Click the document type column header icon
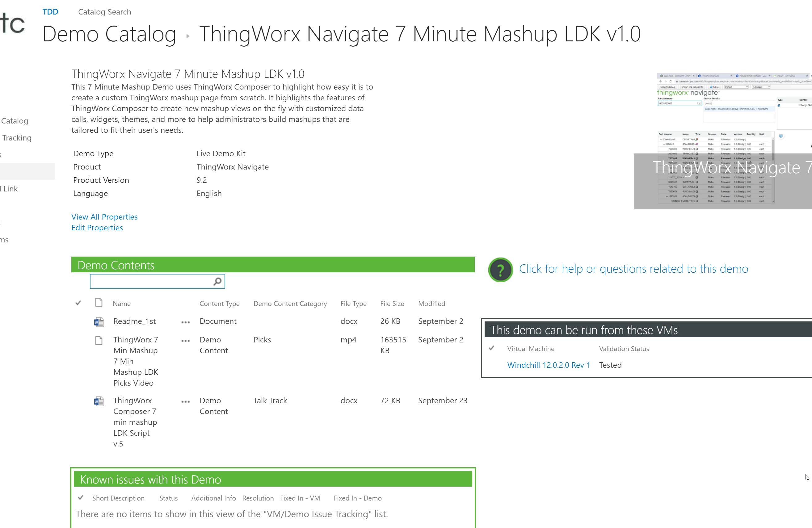 99,303
